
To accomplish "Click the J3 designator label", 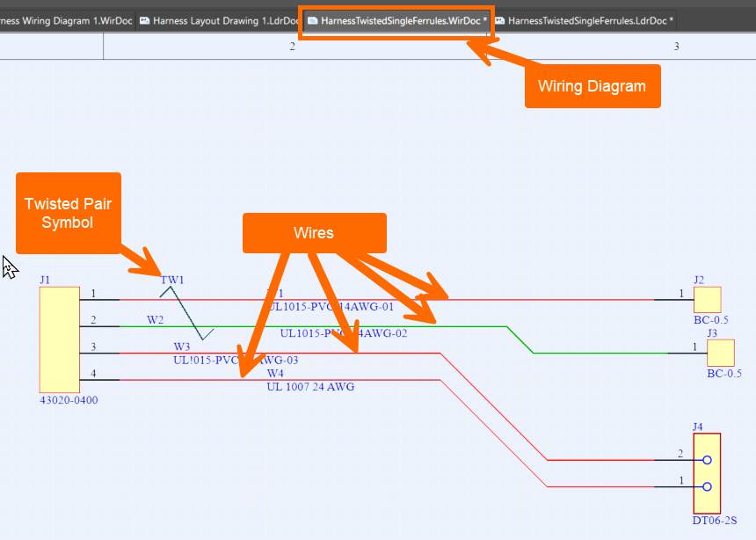I will 712,333.
